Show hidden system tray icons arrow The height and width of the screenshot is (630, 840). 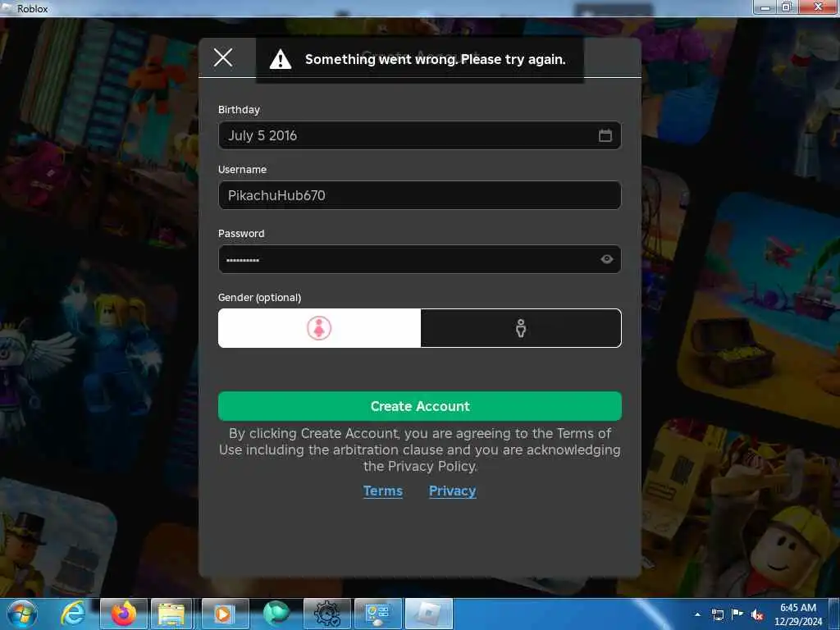697,614
